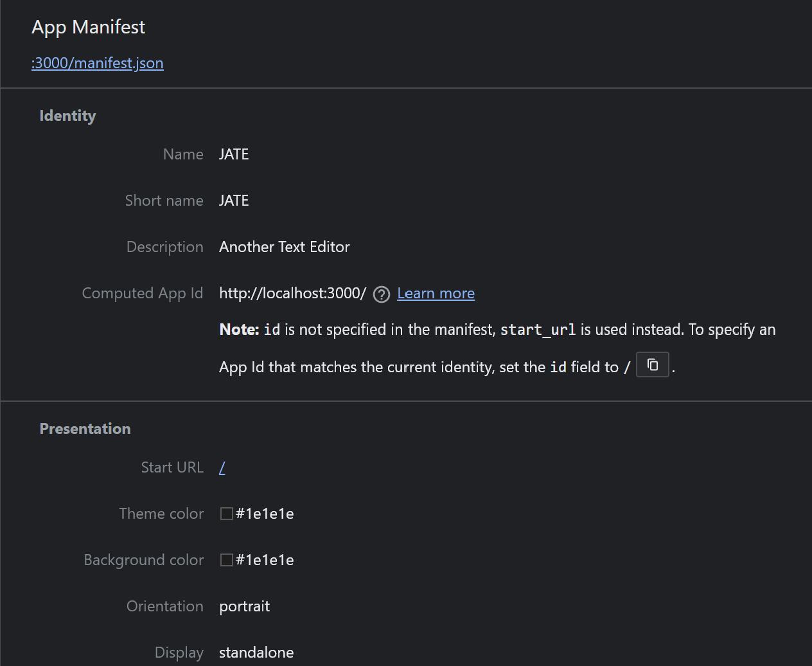The image size is (812, 666).
Task: Click the Orientation label
Action: tap(165, 606)
